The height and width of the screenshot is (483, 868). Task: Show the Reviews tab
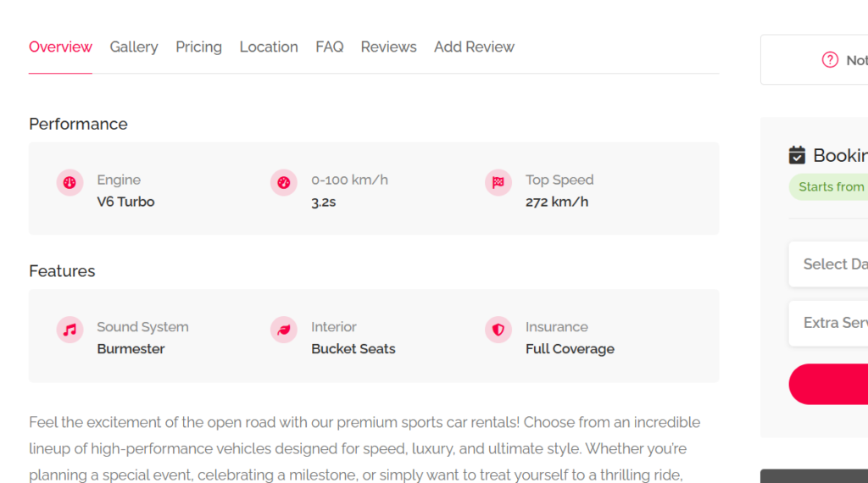tap(388, 47)
